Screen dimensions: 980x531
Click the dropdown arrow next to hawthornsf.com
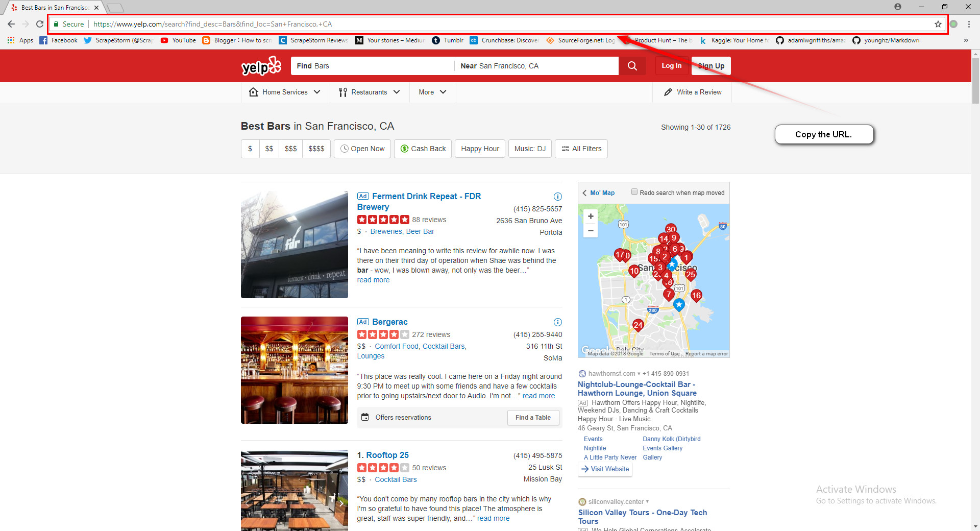point(639,374)
